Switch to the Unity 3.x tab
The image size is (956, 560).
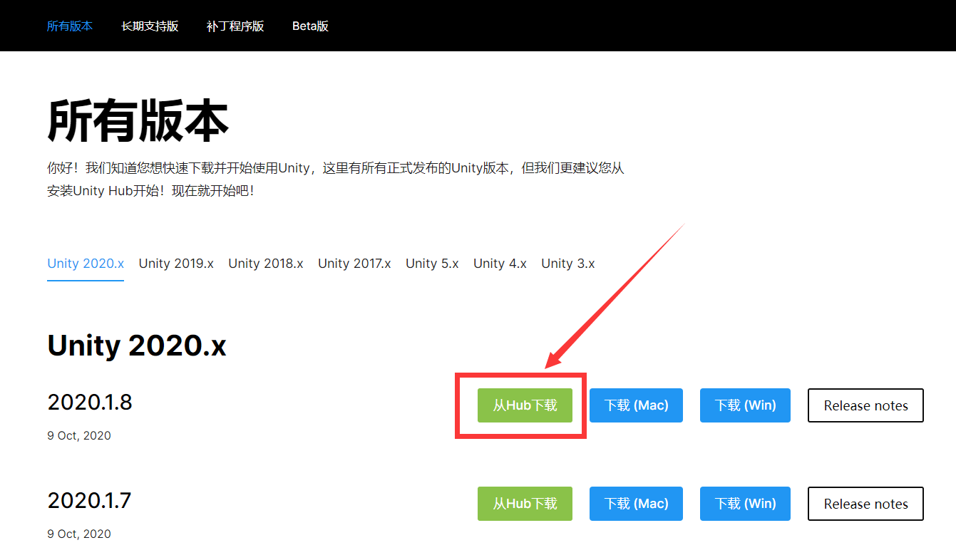(567, 264)
